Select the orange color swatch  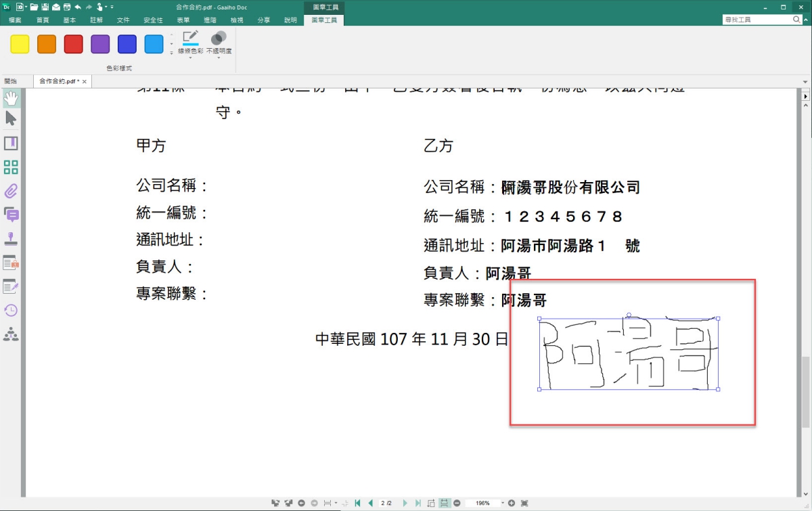click(47, 44)
